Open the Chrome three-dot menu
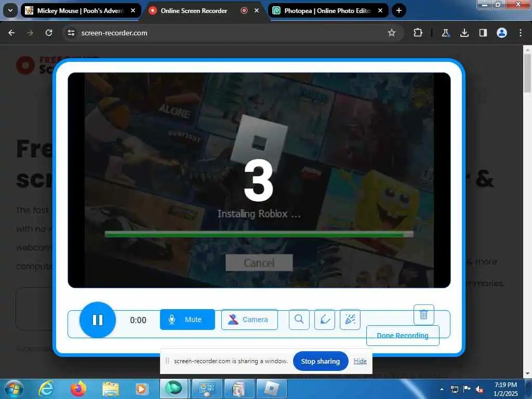 click(521, 33)
